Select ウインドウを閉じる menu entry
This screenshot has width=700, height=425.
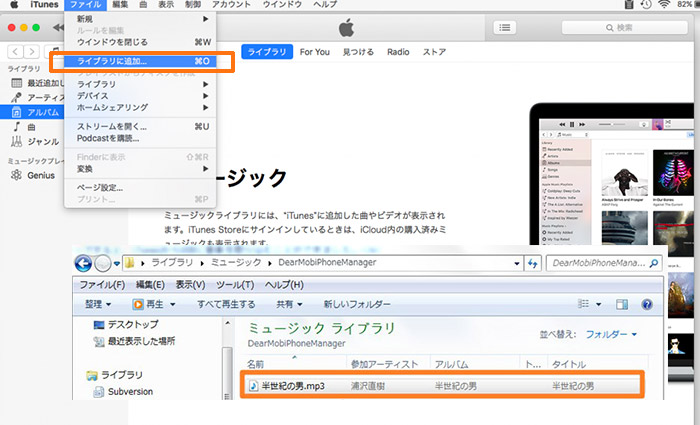pos(141,42)
